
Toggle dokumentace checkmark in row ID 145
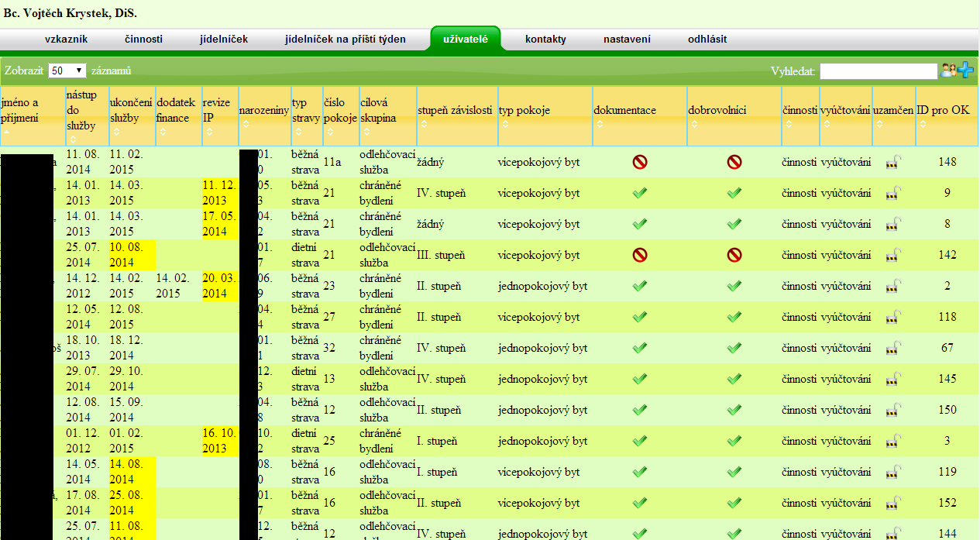click(x=640, y=379)
